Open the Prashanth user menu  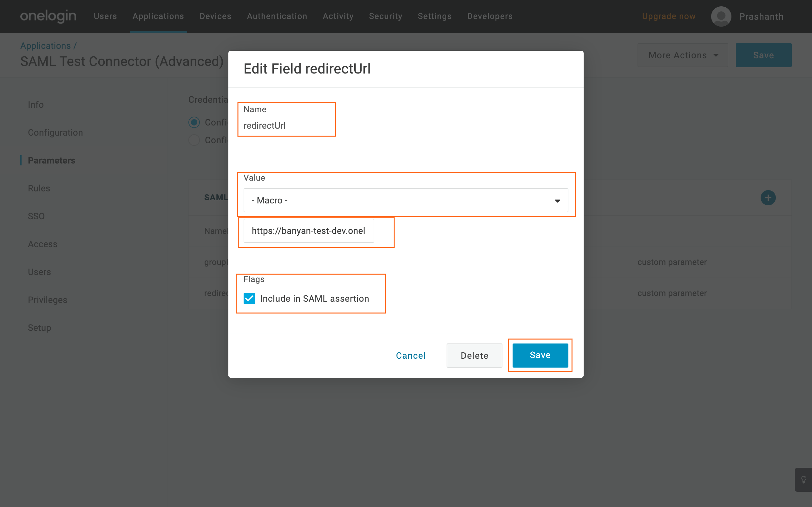761,16
